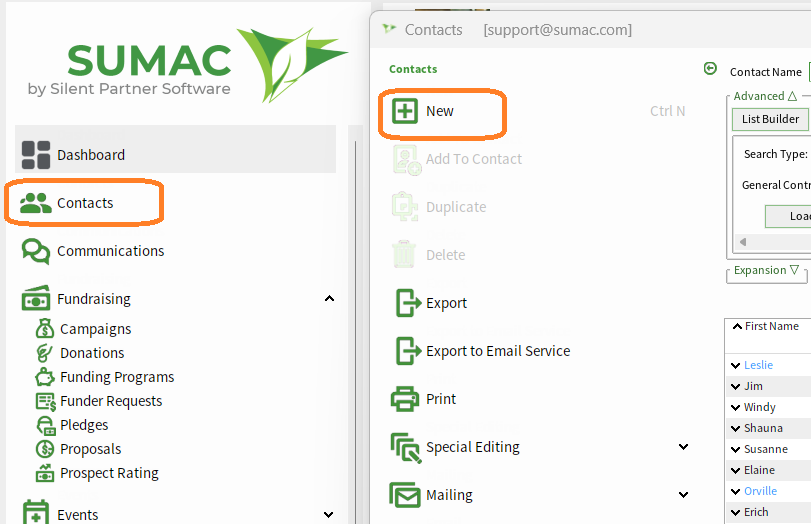811x524 pixels.
Task: Click the Funder Requests icon
Action: [x=46, y=401]
